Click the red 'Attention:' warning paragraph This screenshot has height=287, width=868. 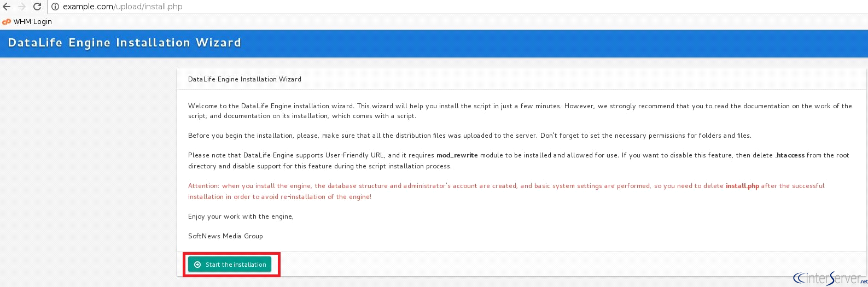pos(506,191)
